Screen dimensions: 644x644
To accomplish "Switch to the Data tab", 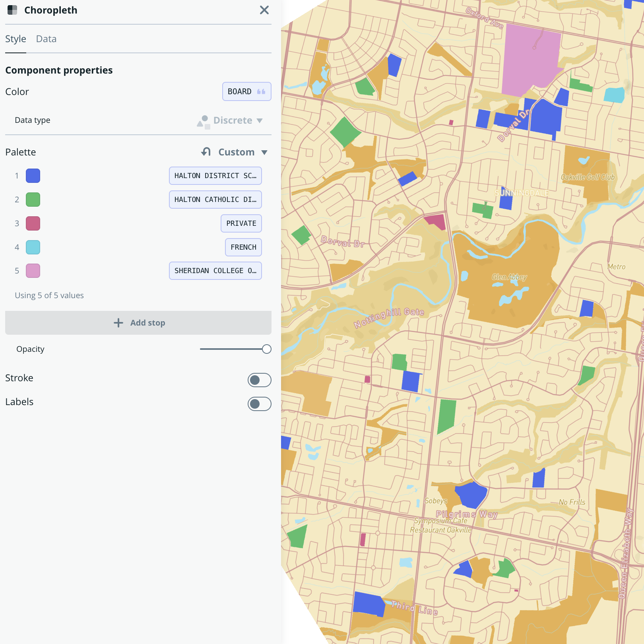I will [46, 39].
